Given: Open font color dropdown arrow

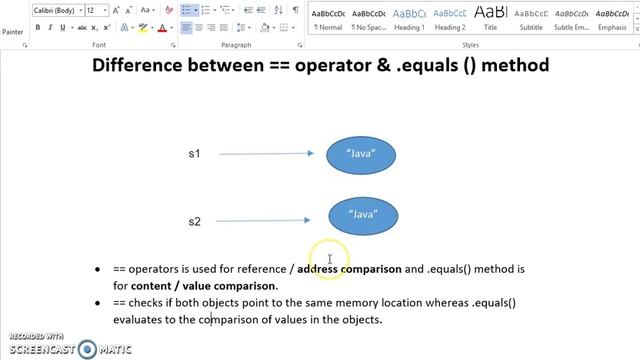Looking at the screenshot, I should click(171, 28).
